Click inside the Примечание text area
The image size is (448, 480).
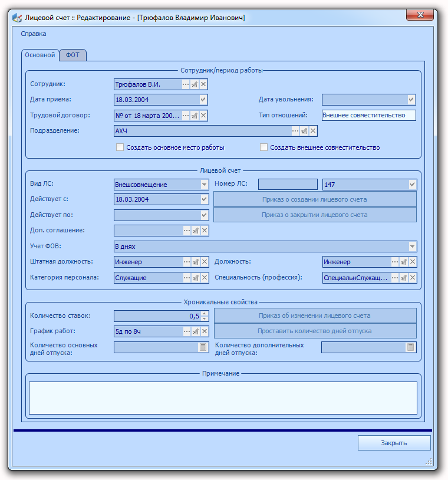tap(223, 398)
